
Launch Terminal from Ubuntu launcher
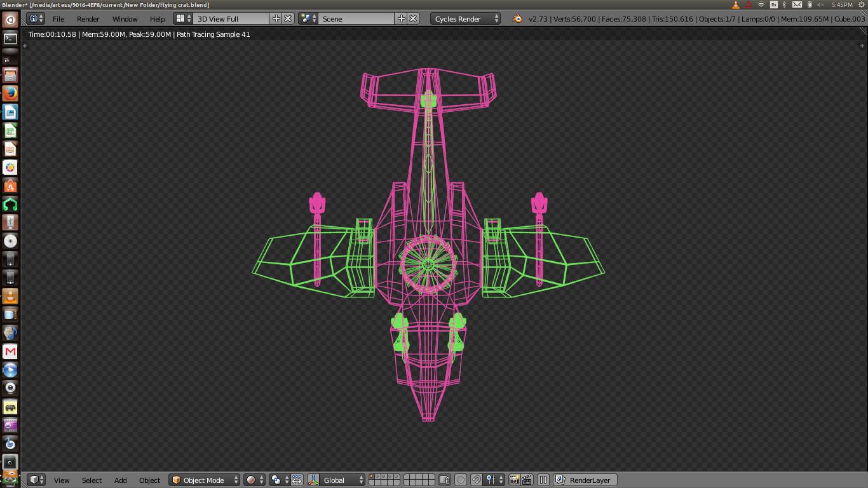(x=10, y=38)
